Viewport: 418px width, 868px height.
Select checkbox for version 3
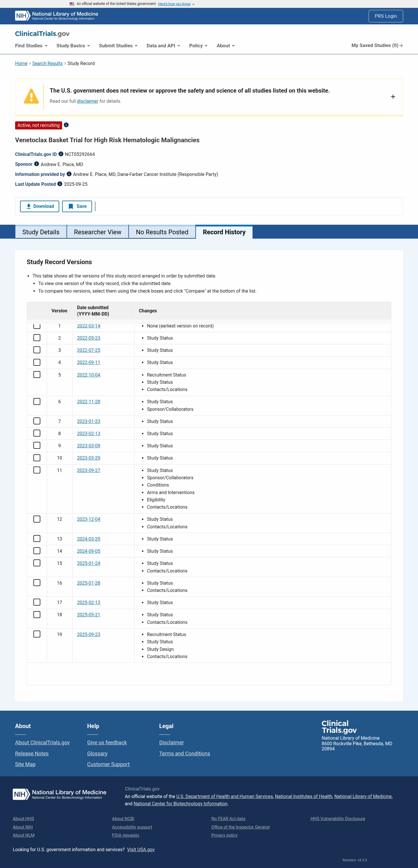tap(37, 350)
